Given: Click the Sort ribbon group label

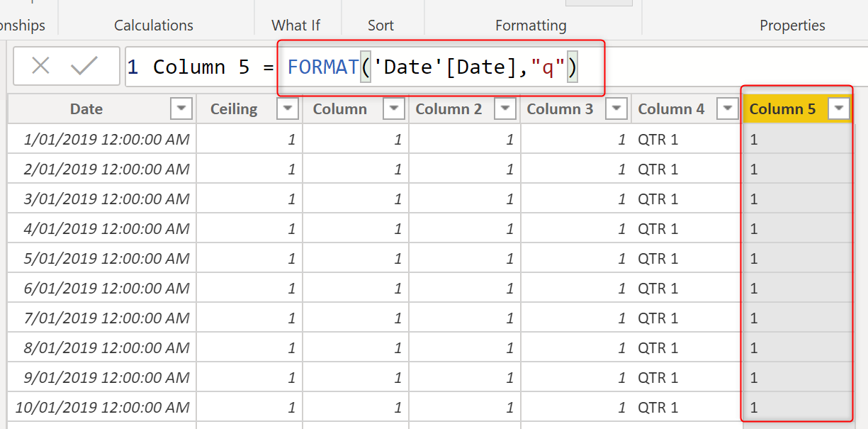Looking at the screenshot, I should (381, 26).
